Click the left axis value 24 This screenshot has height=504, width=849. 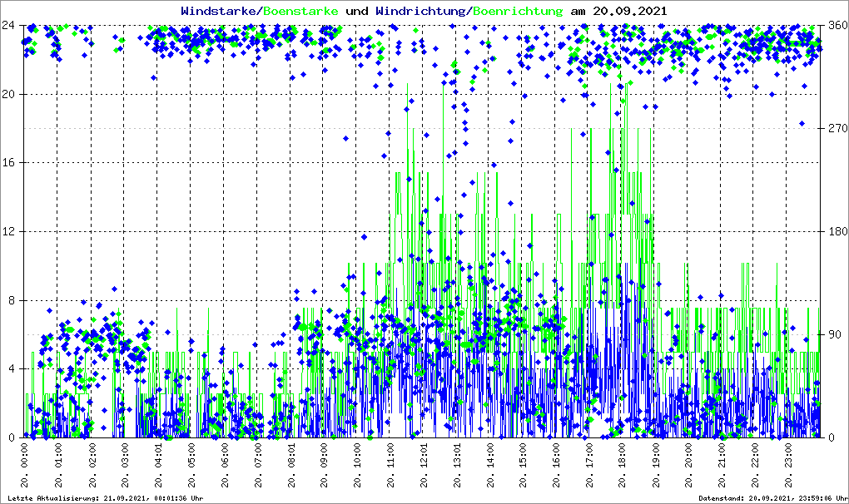point(8,26)
